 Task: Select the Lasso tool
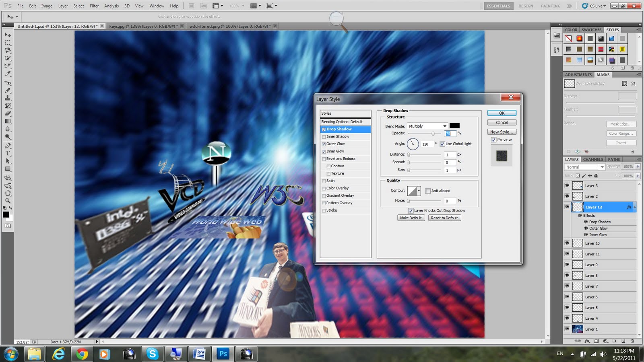tap(8, 51)
